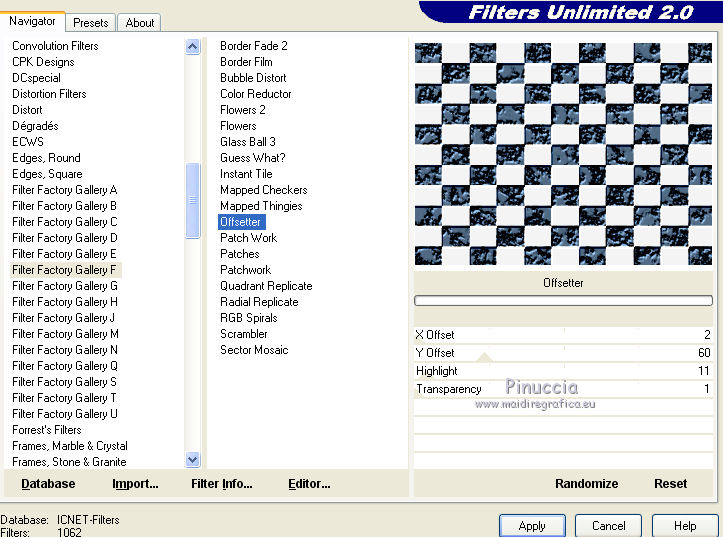Select Edges, Round category
The image size is (723, 537).
click(x=46, y=158)
